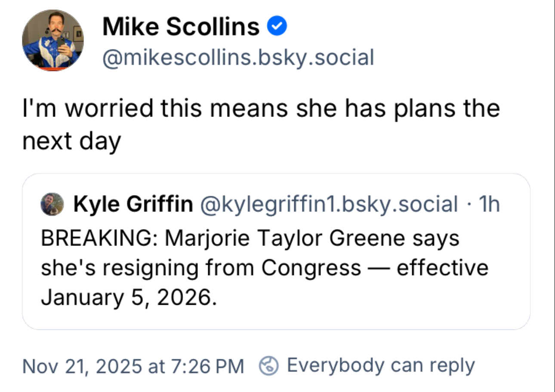This screenshot has height=392, width=555.
Task: Visit the @mikescollins.bsky.social handle
Action: 237,57
